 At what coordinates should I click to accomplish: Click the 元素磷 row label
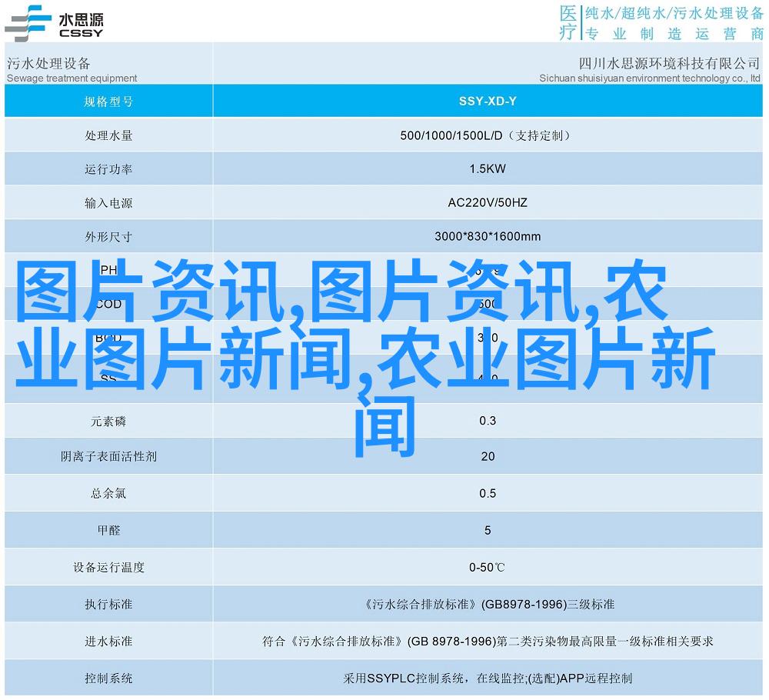[x=108, y=422]
